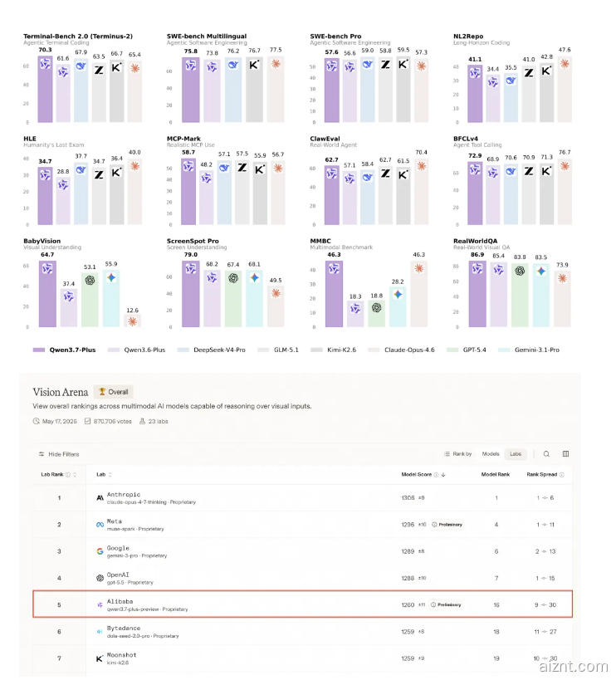The height and width of the screenshot is (680, 616).
Task: Open the Moonshot lab name link
Action: [122, 655]
